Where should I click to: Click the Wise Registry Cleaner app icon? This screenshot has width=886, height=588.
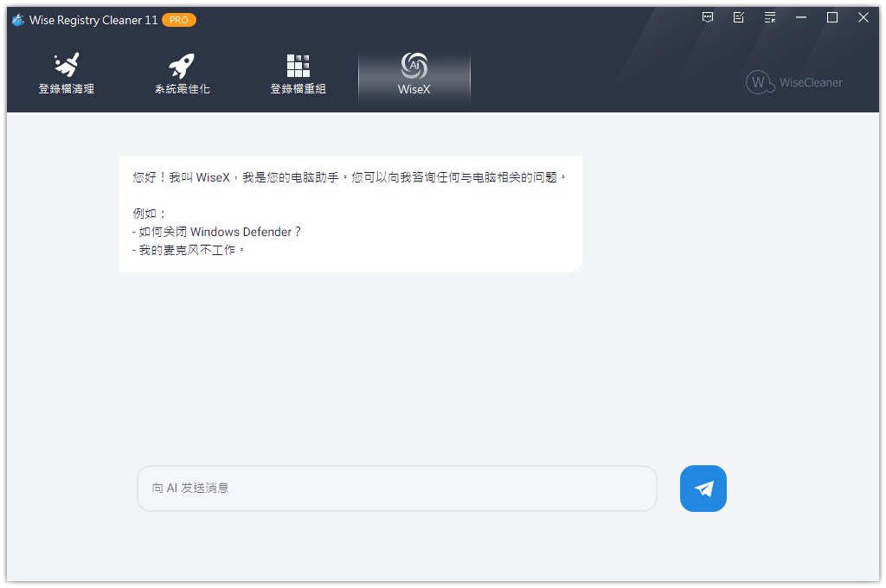click(x=18, y=20)
